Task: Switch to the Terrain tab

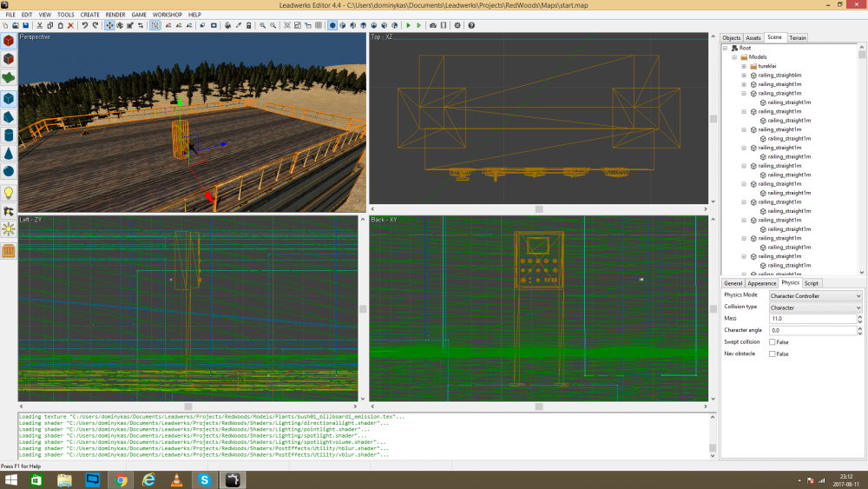Action: [797, 38]
